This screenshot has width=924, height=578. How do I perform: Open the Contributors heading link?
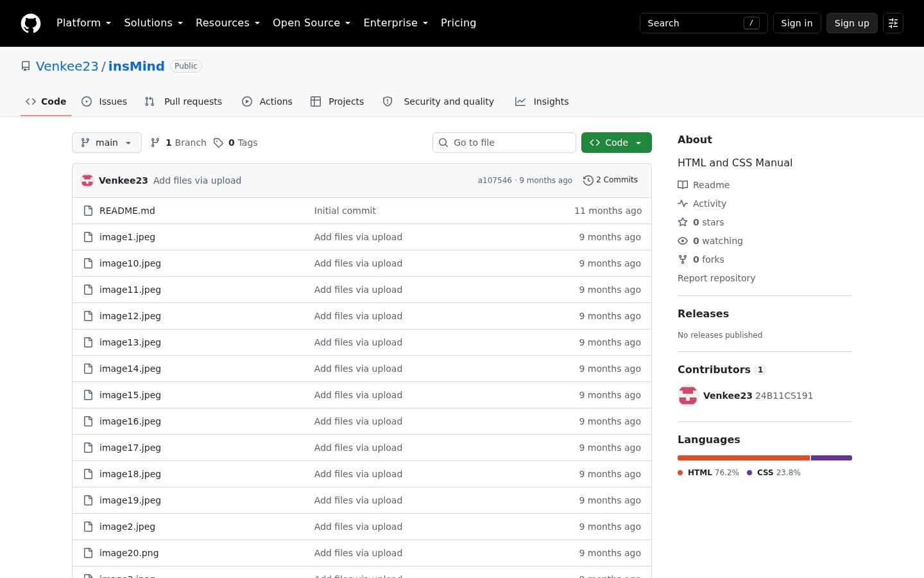[x=722, y=369]
